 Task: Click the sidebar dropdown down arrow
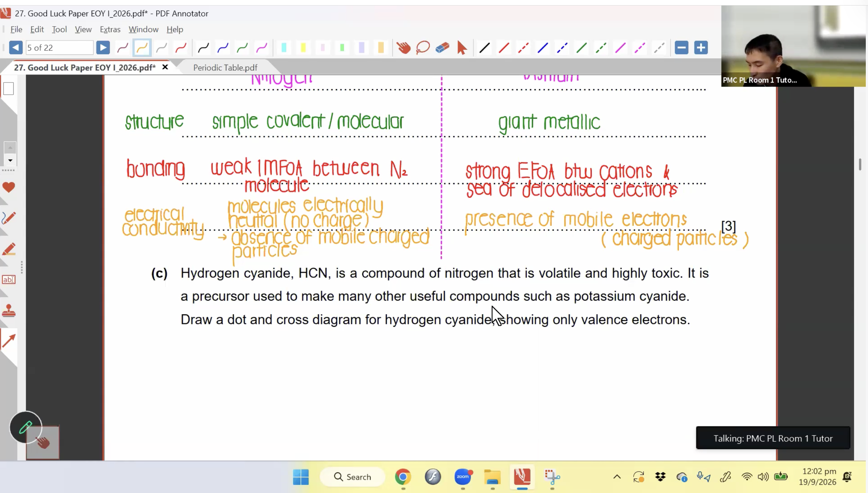[x=10, y=160]
